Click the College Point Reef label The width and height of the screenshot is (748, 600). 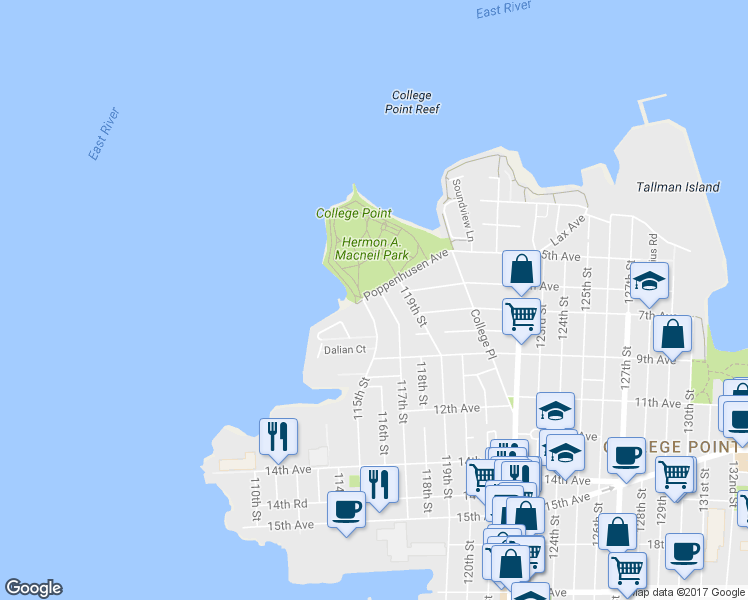coord(412,102)
